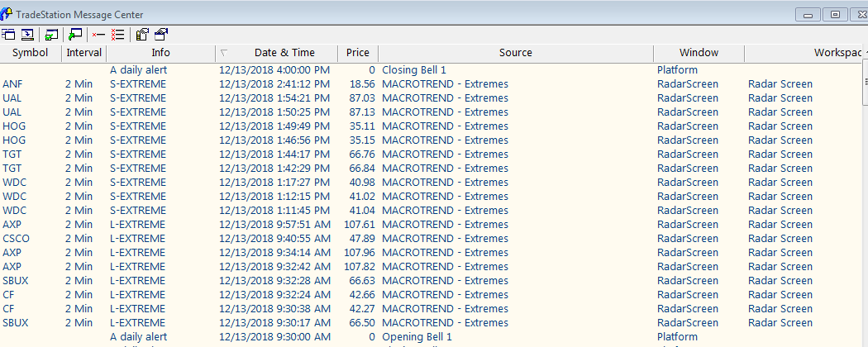Click the price 18.56 cell
The image size is (868, 347).
tap(362, 84)
